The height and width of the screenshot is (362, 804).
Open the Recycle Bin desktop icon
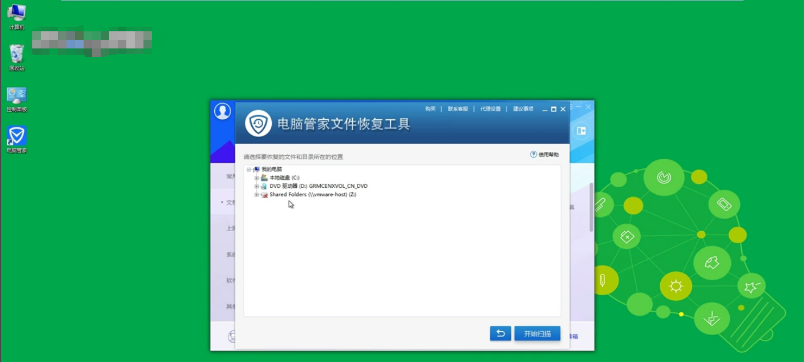[x=16, y=56]
